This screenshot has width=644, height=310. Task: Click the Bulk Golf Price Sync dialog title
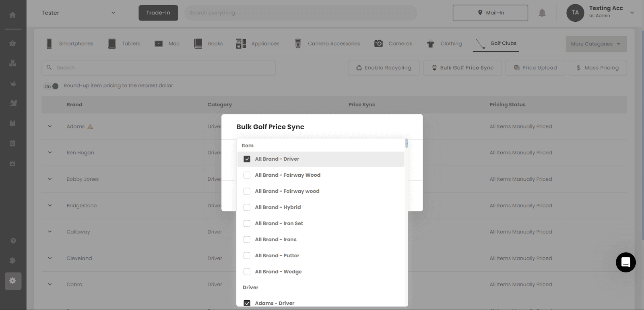click(270, 127)
